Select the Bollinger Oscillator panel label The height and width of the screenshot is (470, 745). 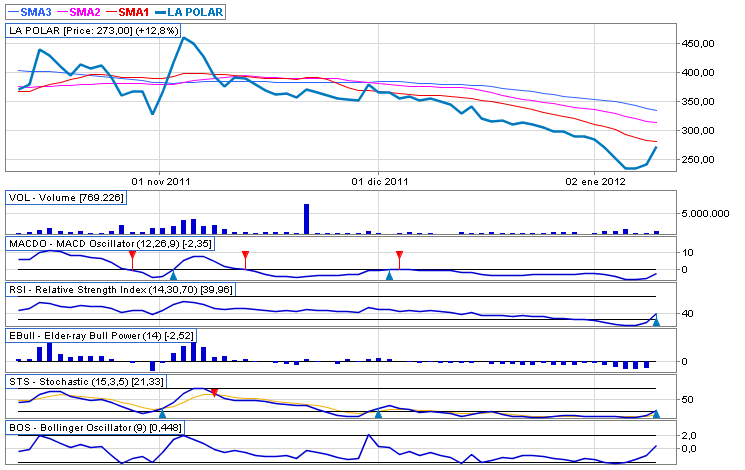[96, 428]
